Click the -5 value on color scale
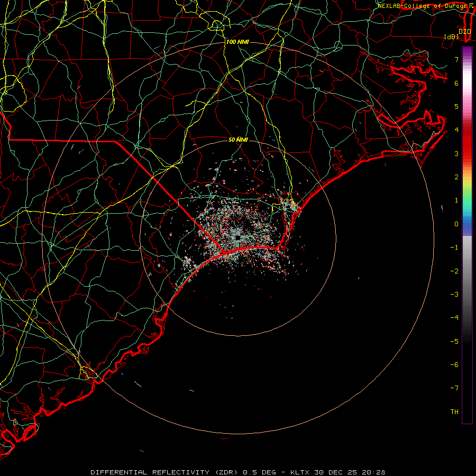476x476 pixels. coord(454,342)
